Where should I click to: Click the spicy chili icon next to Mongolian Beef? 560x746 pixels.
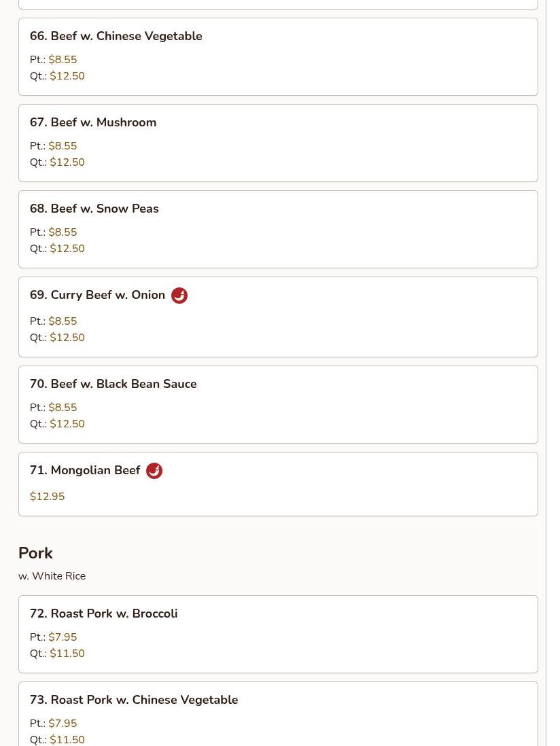point(154,471)
